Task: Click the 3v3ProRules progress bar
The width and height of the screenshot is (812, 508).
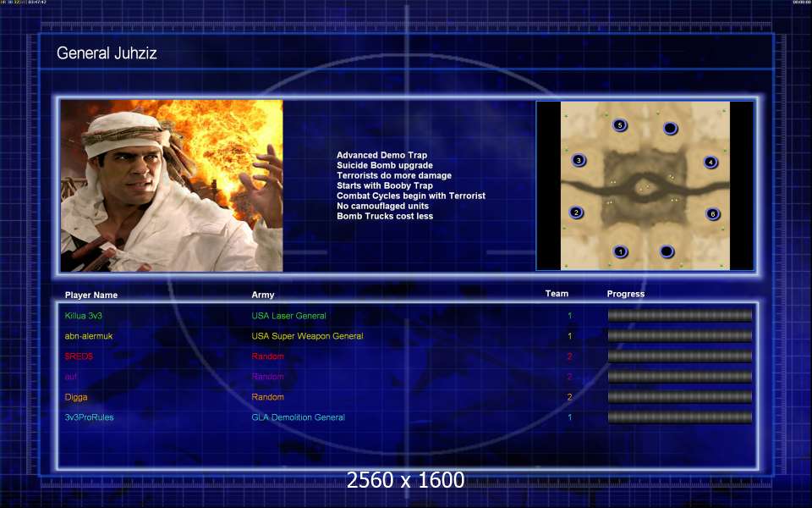Action: (679, 417)
